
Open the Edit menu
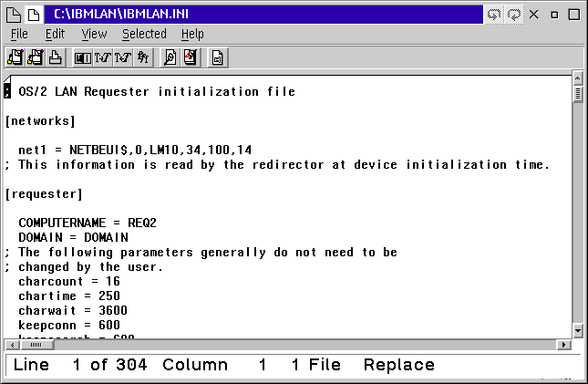point(55,34)
